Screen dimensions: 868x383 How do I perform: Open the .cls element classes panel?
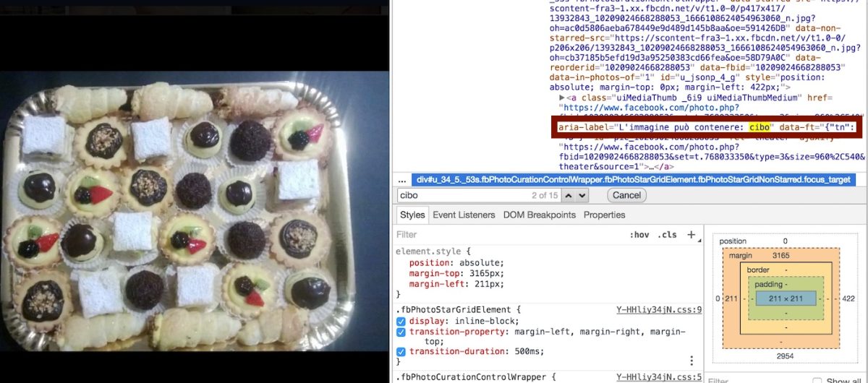pos(668,235)
